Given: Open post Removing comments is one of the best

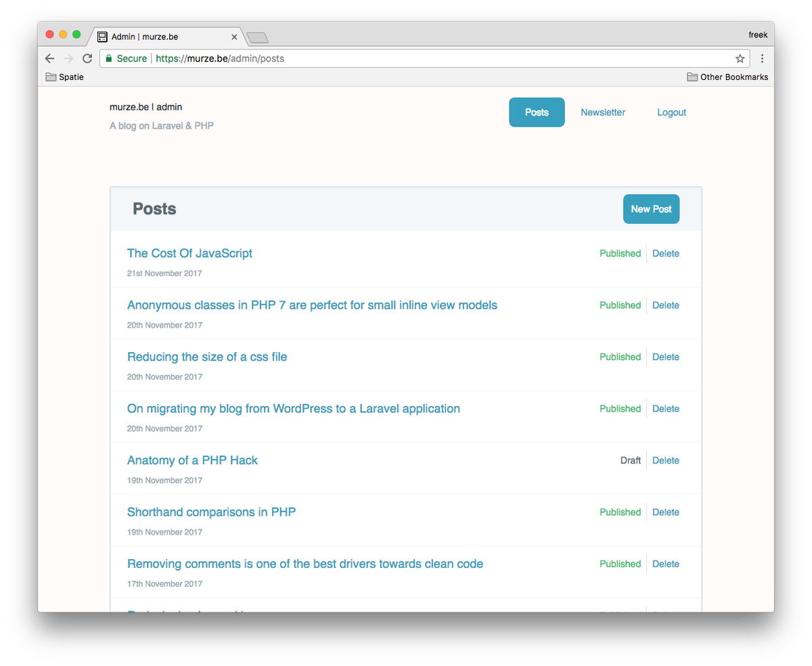Looking at the screenshot, I should 305,564.
